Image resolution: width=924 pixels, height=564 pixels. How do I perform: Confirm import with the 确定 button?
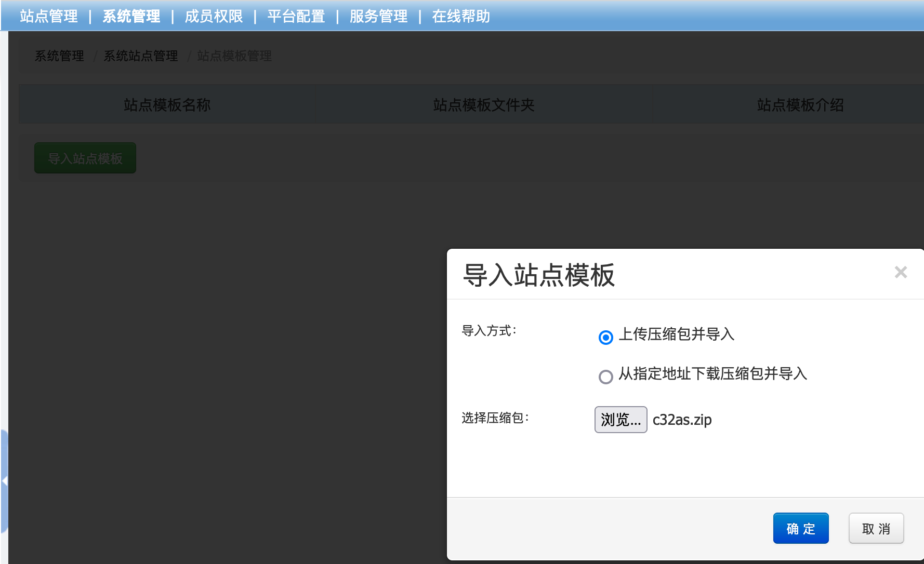tap(800, 529)
